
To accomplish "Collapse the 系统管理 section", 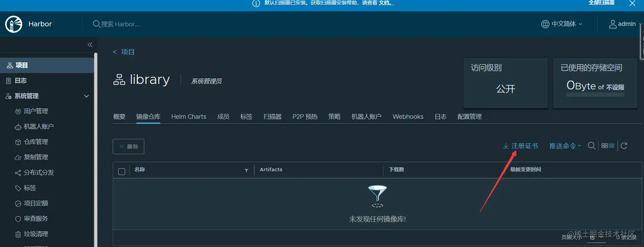I will (86, 96).
